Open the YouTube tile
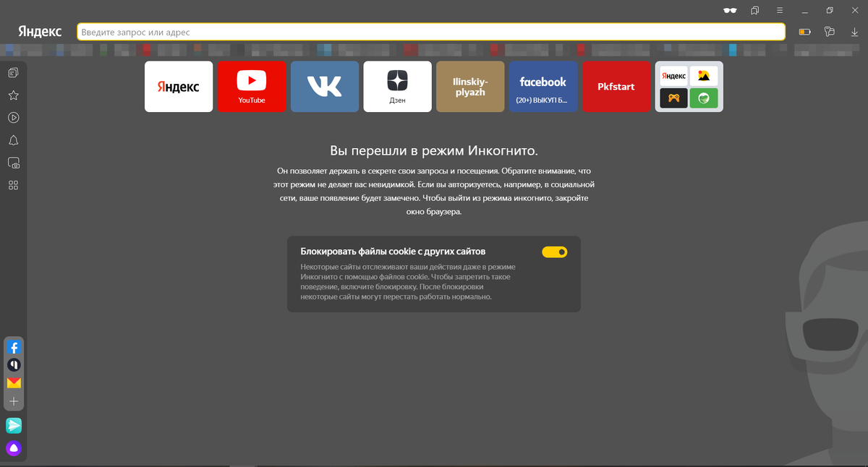 pos(252,87)
